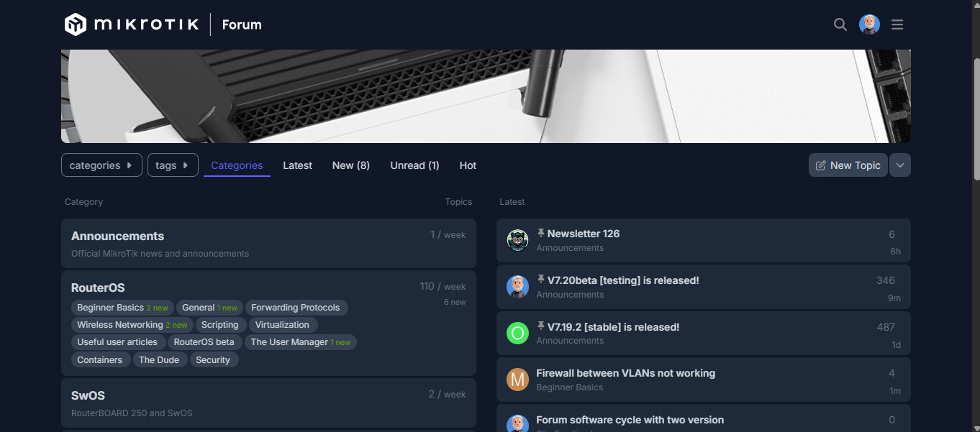Expand the categories filter dropdown
980x432 pixels.
(101, 165)
